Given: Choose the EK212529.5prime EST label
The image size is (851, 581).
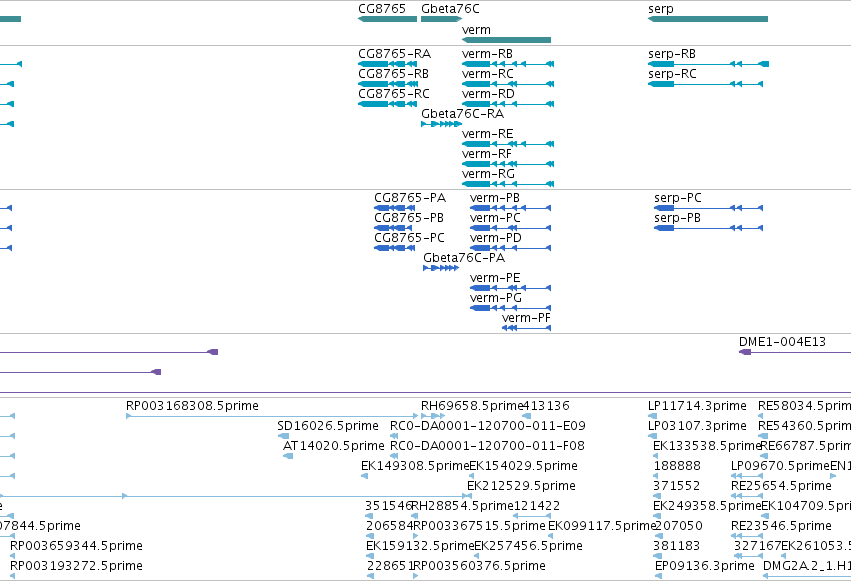Looking at the screenshot, I should point(522,487).
